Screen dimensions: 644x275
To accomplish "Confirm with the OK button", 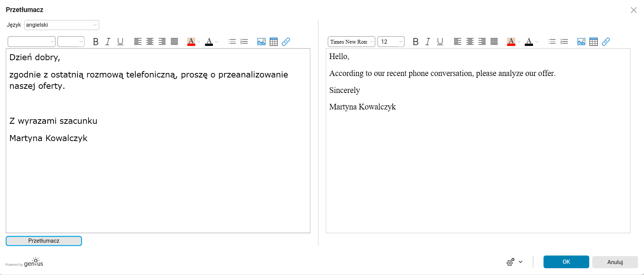I will click(x=566, y=262).
